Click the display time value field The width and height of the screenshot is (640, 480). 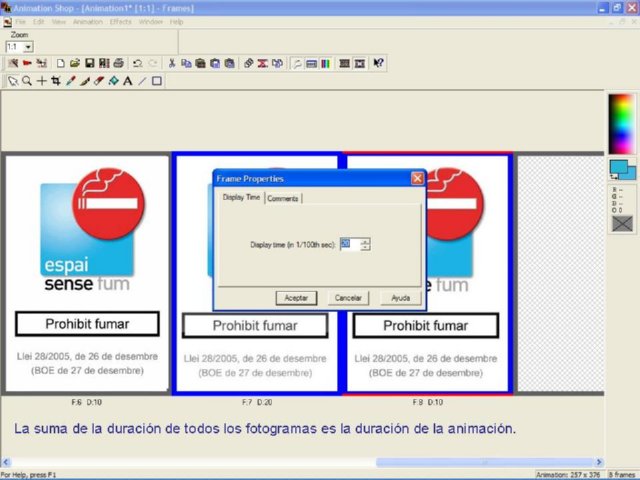point(350,244)
